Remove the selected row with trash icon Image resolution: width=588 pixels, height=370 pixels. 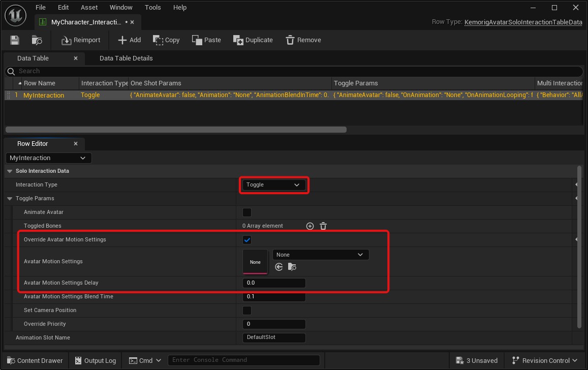[x=303, y=40]
